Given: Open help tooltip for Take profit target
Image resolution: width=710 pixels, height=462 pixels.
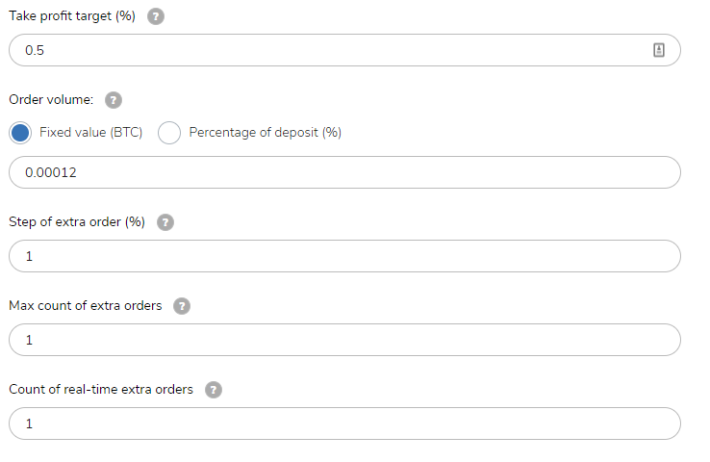Looking at the screenshot, I should tap(155, 16).
